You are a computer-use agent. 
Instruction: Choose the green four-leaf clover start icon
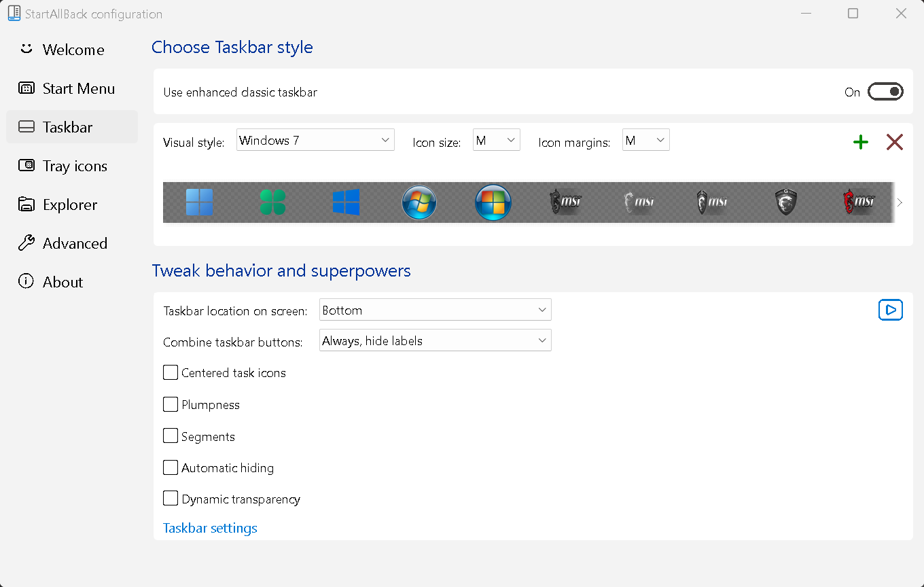272,202
